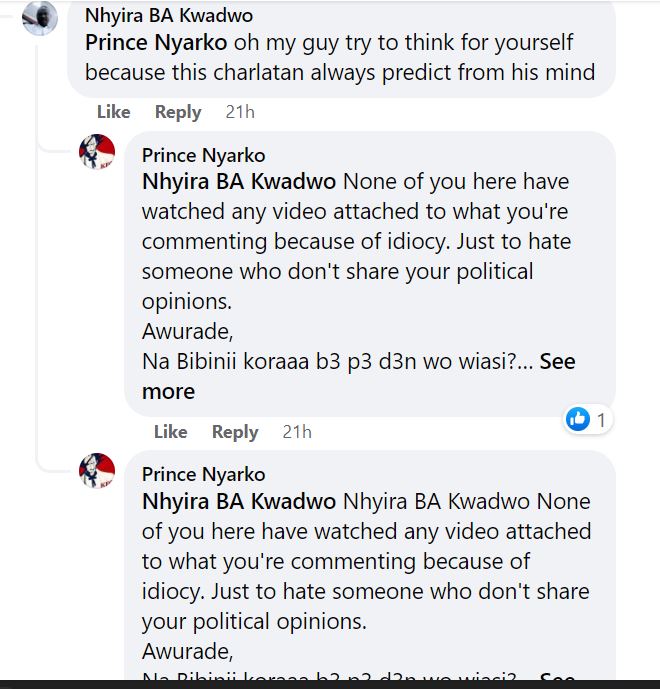Image resolution: width=660 pixels, height=689 pixels.
Task: Click Prince Nyarko's avatar on the middle comment
Action: [97, 152]
